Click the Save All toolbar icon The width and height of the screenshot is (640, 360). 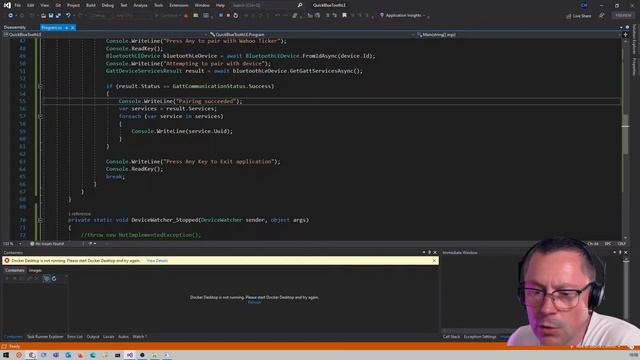pyautogui.click(x=58, y=16)
